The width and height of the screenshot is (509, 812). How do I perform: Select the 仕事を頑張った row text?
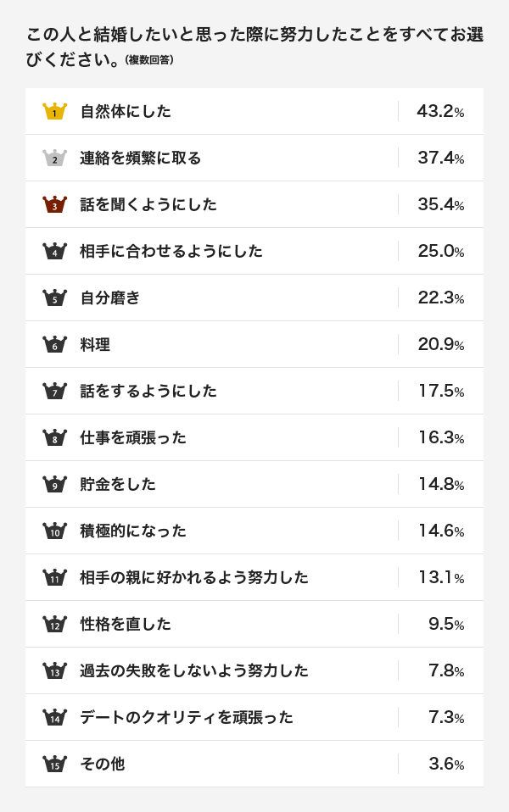pos(133,437)
